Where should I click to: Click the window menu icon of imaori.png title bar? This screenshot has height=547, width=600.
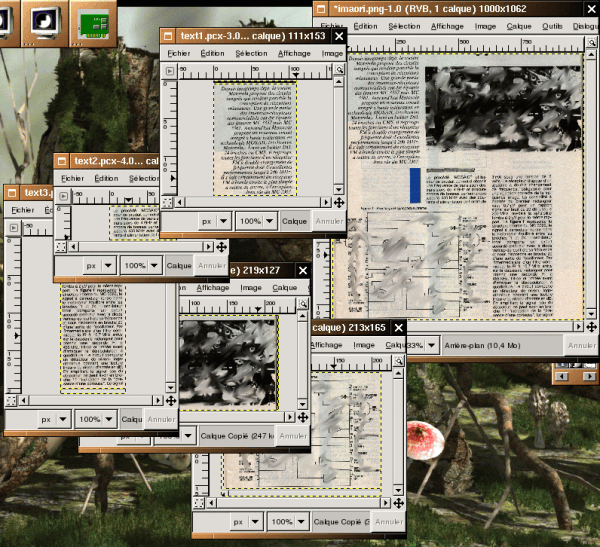click(321, 9)
